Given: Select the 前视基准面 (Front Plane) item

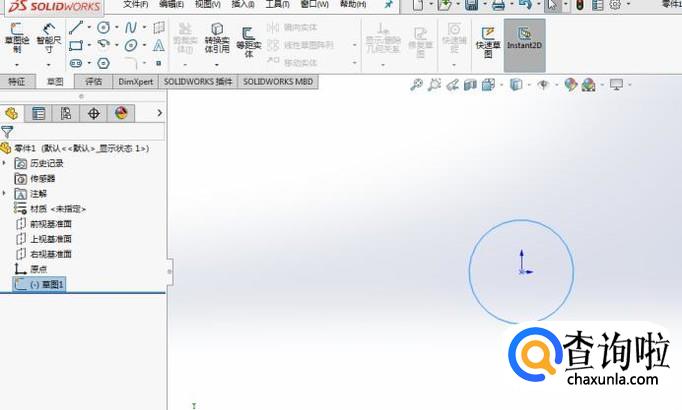Looking at the screenshot, I should pos(50,224).
